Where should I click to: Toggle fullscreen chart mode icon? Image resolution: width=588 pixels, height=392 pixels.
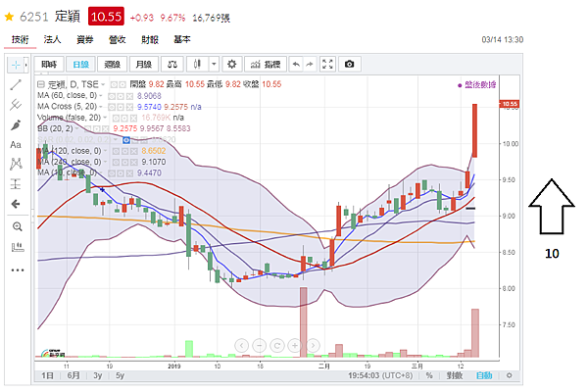327,64
